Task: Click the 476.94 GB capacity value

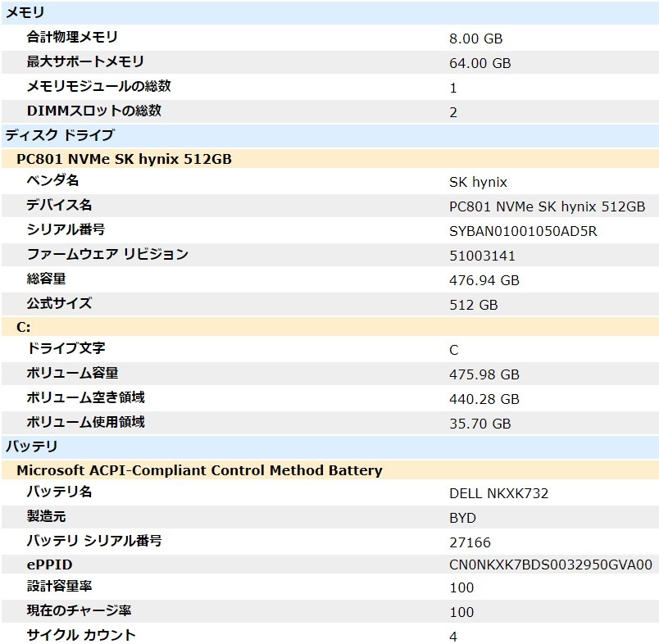Action: [484, 280]
